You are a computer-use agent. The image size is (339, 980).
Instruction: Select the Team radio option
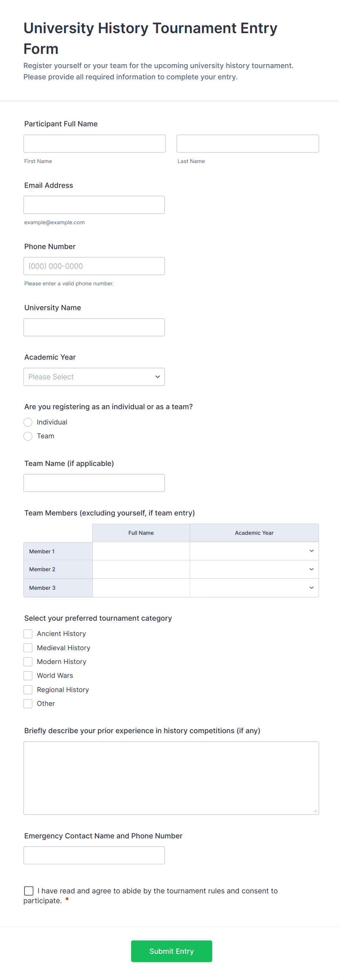point(28,436)
